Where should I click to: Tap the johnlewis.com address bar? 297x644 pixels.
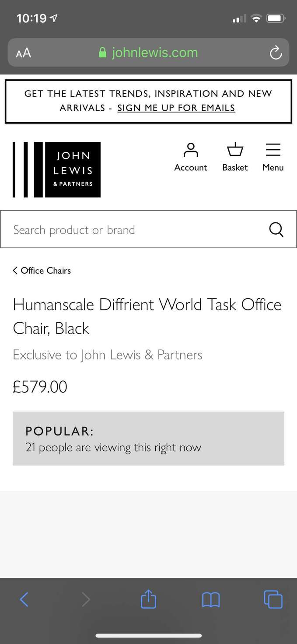(154, 53)
